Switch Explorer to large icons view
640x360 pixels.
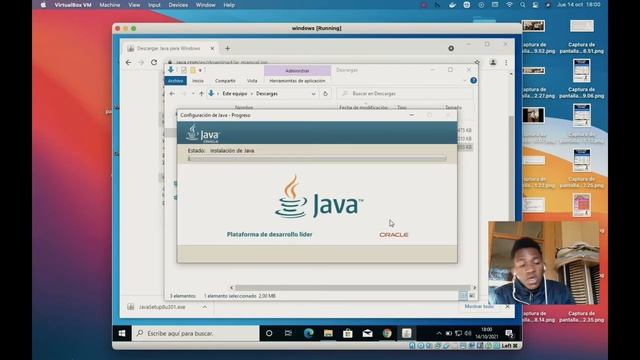click(x=472, y=296)
